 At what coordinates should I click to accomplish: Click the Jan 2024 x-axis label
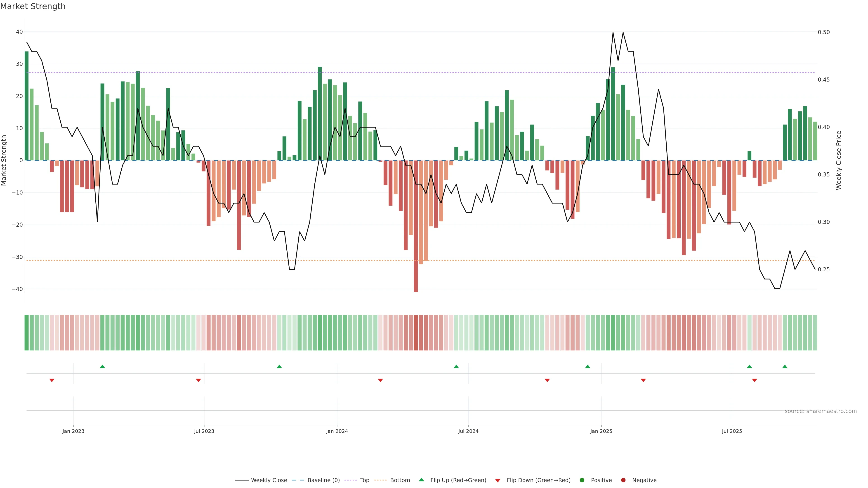(337, 431)
